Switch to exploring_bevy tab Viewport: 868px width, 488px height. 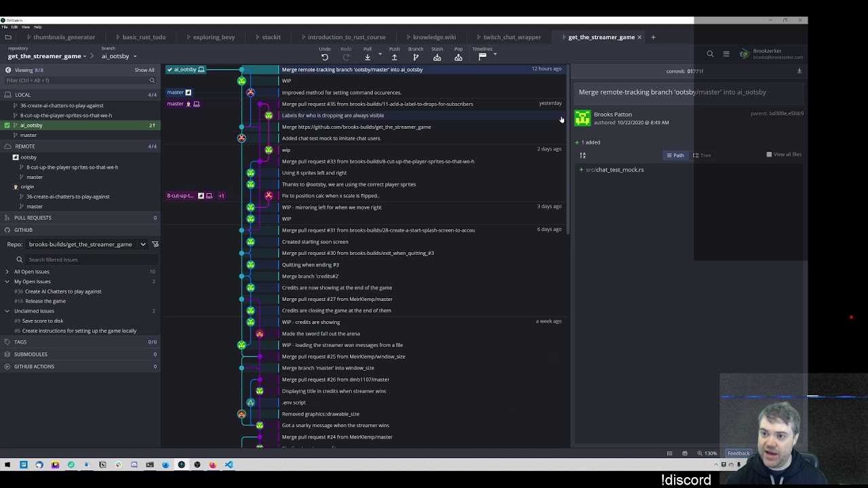click(x=214, y=37)
